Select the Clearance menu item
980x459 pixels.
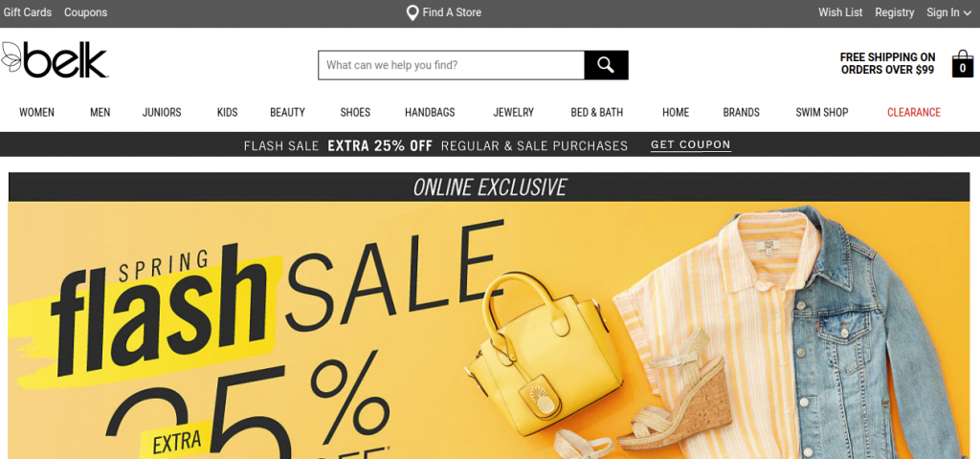point(914,113)
